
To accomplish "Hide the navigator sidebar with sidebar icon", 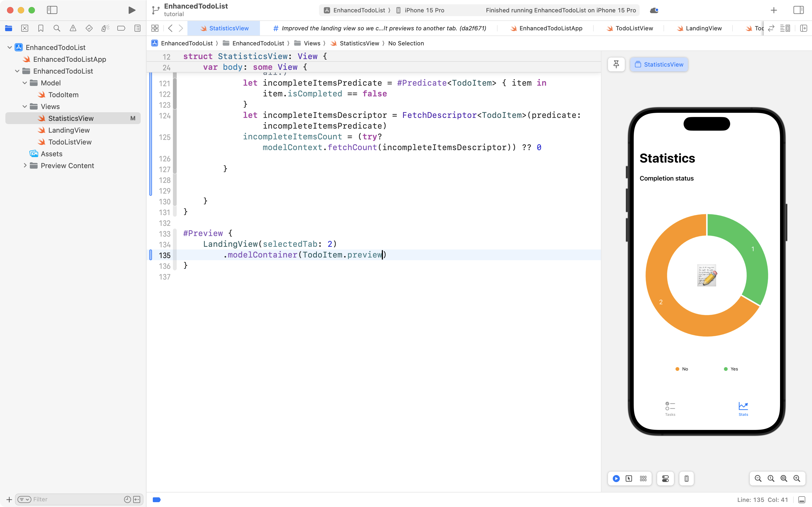I will 52,10.
